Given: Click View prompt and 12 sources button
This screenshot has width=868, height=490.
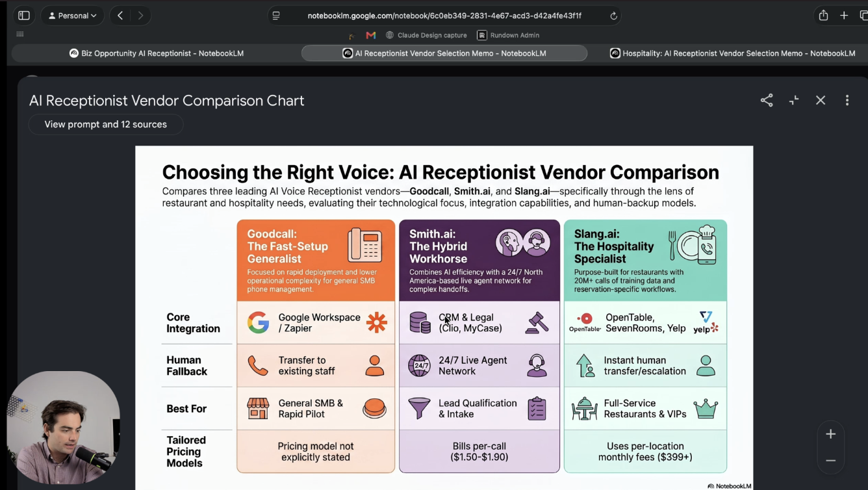Looking at the screenshot, I should tap(106, 124).
